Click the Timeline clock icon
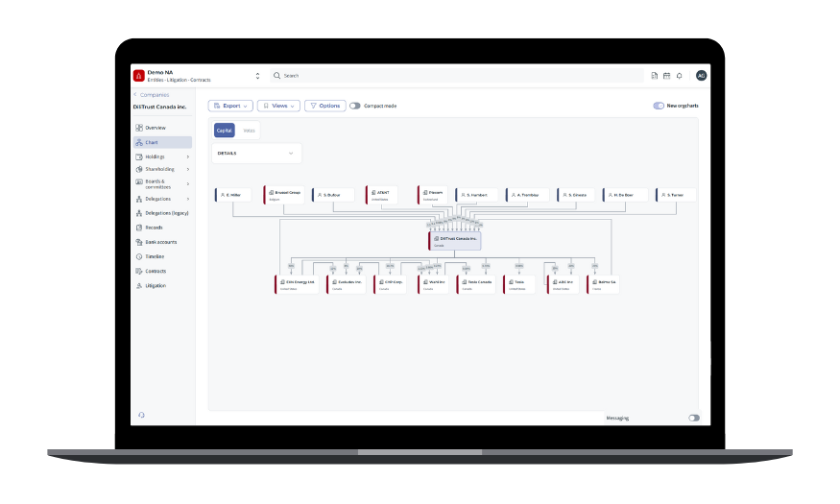This screenshot has height=504, width=840. click(x=139, y=256)
